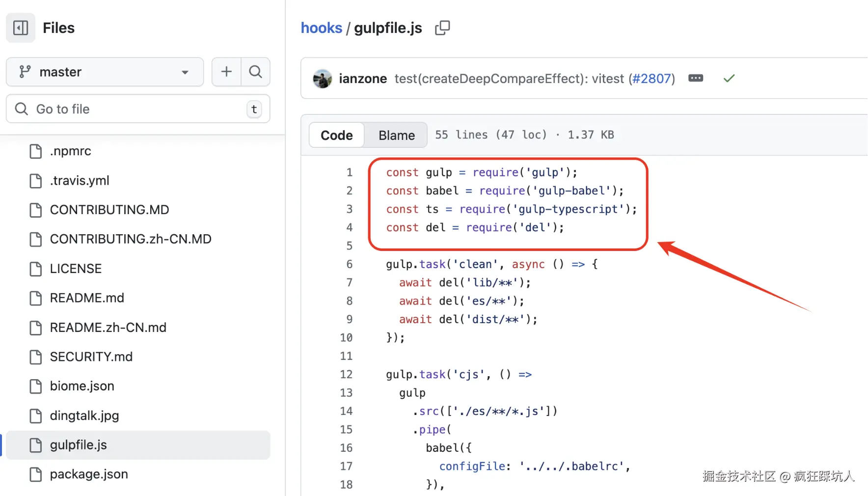Select gulpfile.js in the file tree
Viewport: 868px width, 496px height.
[138, 445]
